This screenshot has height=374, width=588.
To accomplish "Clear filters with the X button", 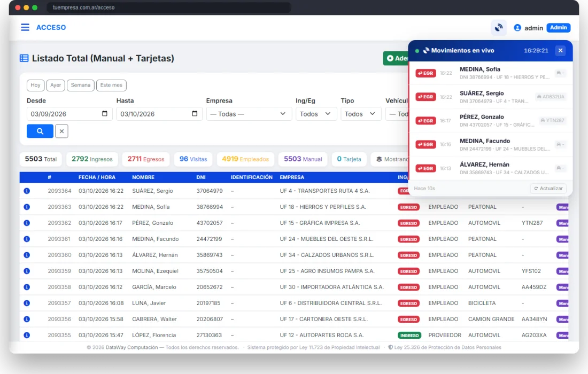I will 61,131.
